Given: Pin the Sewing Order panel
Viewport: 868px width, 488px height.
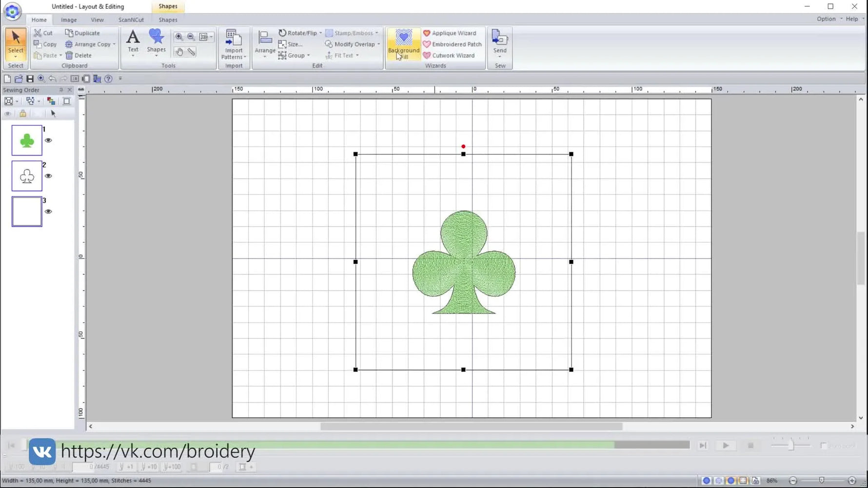Looking at the screenshot, I should [61, 90].
